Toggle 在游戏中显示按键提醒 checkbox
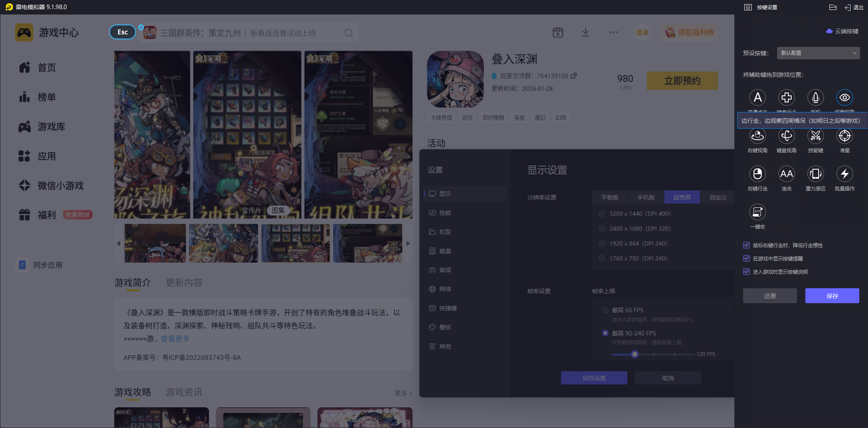Viewport: 868px width, 428px height. 746,258
